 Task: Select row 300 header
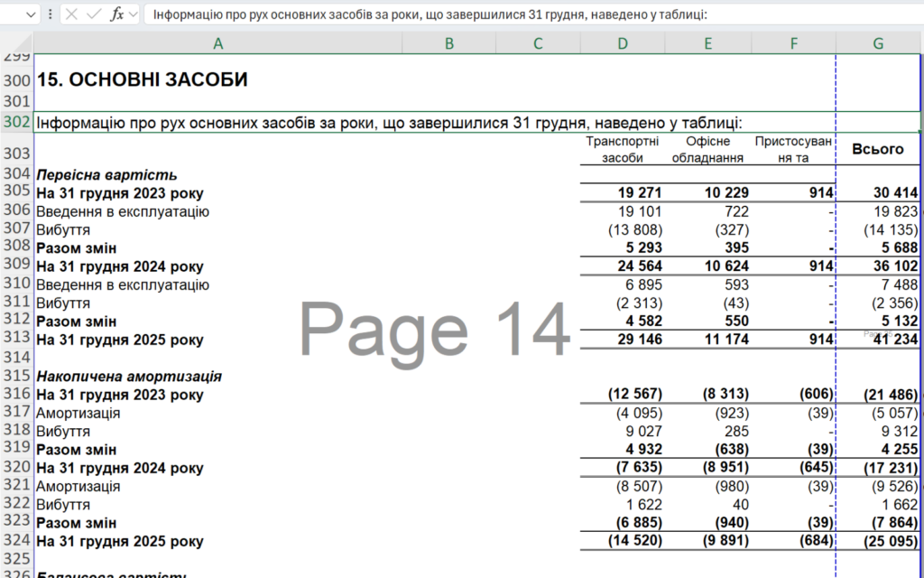click(17, 80)
